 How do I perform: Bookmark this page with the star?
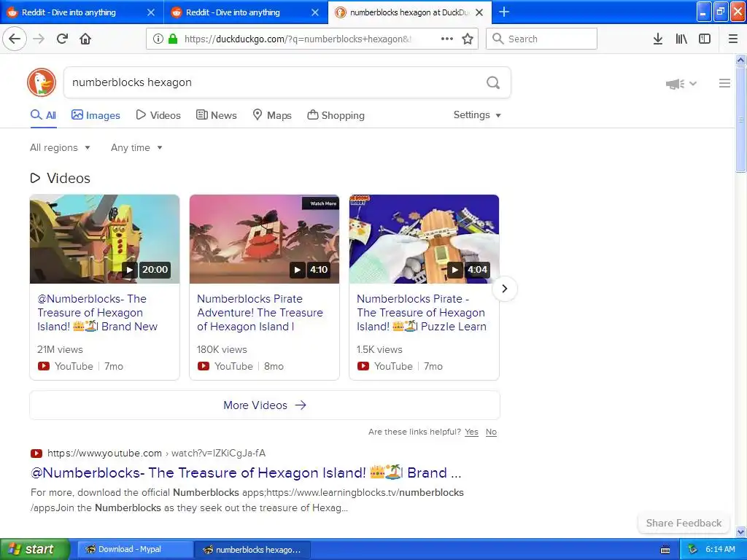(x=468, y=39)
